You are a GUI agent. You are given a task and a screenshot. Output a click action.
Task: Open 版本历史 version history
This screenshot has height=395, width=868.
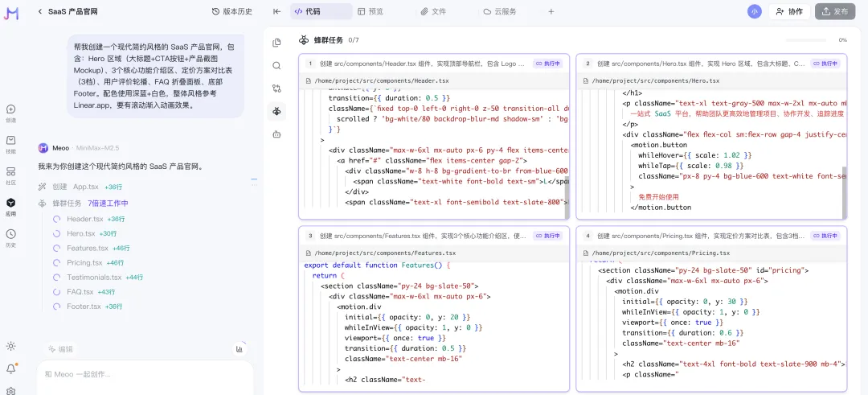[232, 11]
